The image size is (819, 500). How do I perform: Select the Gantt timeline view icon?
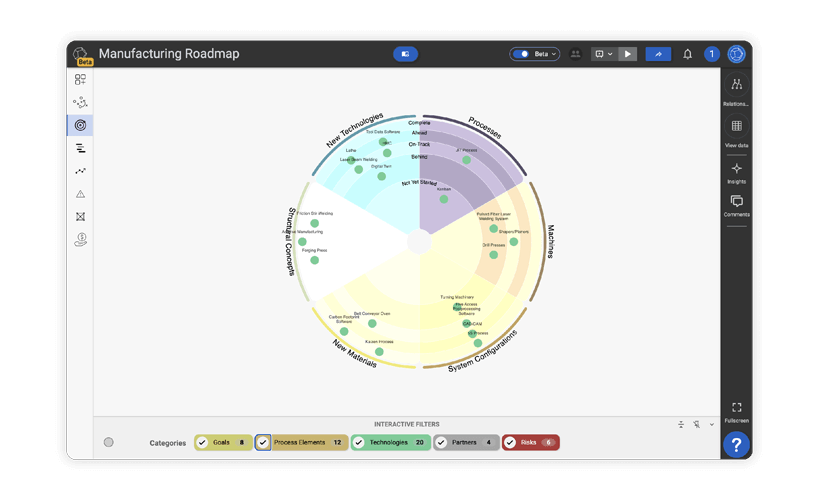coord(80,148)
